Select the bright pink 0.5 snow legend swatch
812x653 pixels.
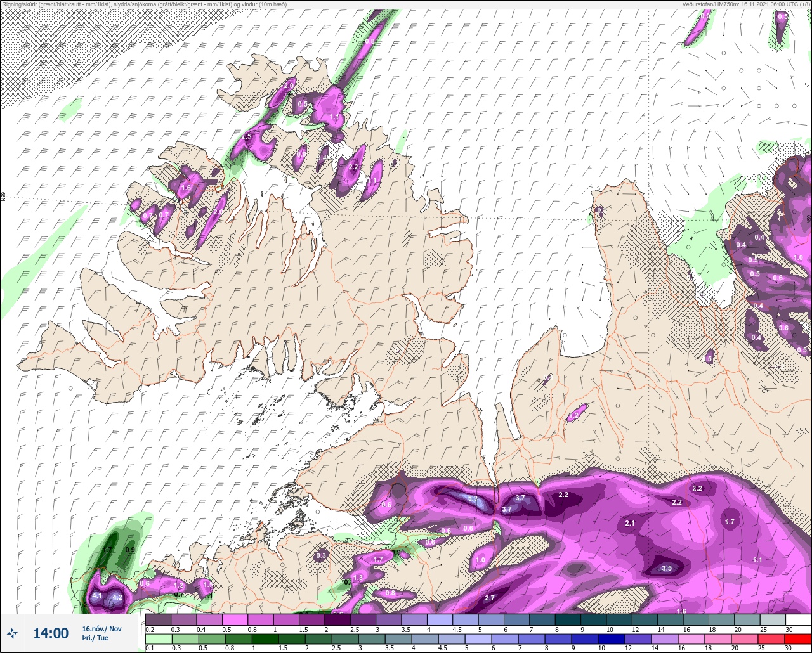[235, 620]
